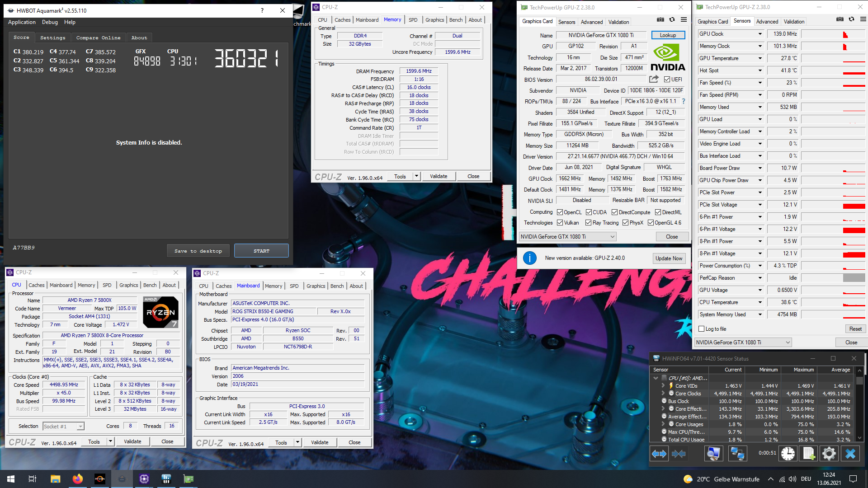
Task: Open HWiNFO remote network computers icon
Action: 737,454
